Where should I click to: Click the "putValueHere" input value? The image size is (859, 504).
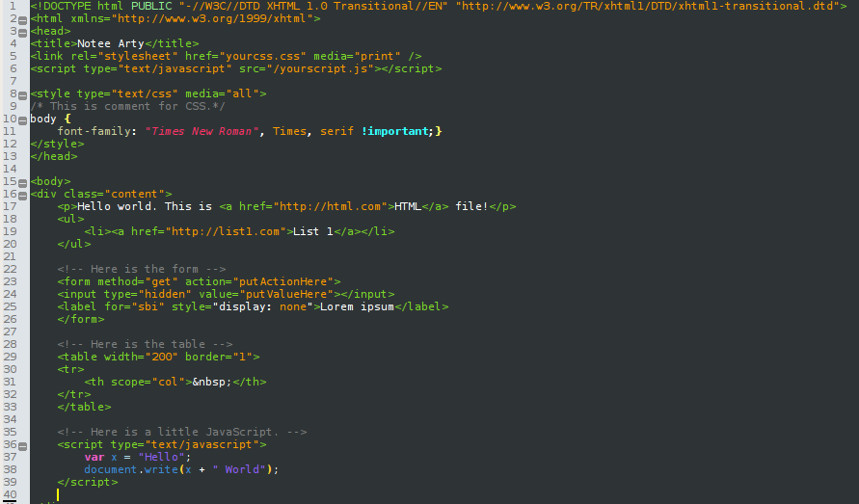[x=286, y=294]
